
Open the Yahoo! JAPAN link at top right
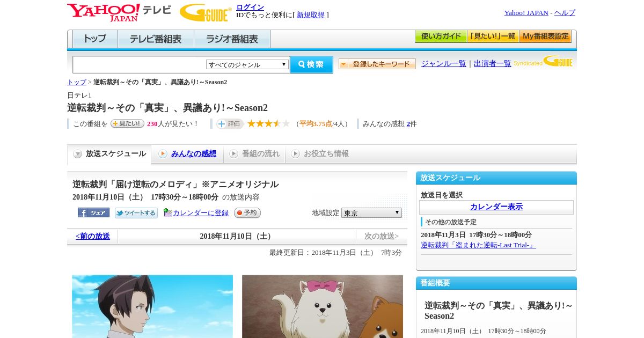526,13
